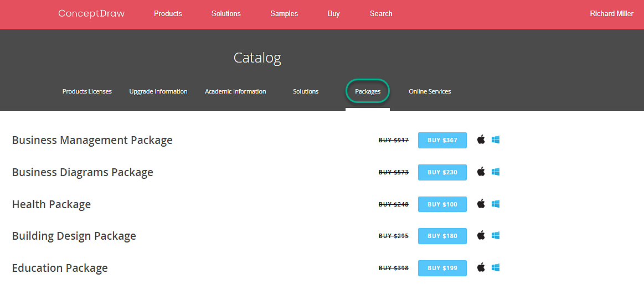Click Windows icon beside Business Diagrams Package
The height and width of the screenshot is (284, 644).
coord(496,172)
